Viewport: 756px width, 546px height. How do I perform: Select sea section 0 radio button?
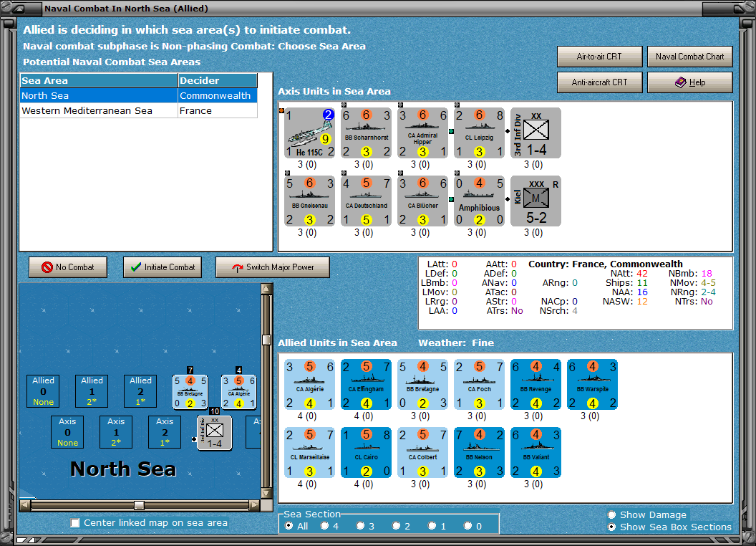467,526
